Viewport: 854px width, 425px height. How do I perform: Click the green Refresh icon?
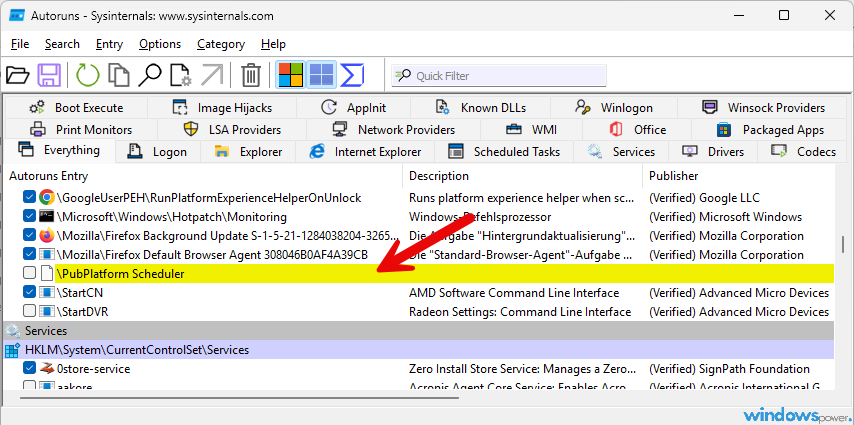click(x=87, y=75)
